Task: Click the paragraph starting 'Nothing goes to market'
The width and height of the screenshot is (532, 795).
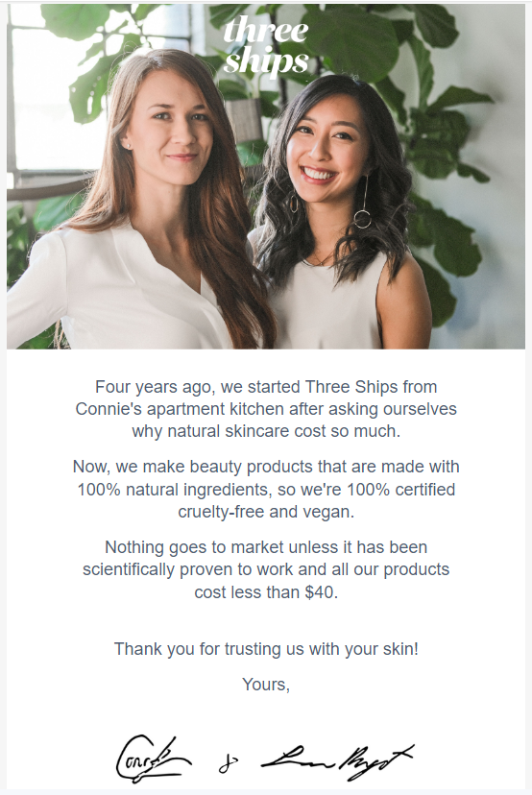Action: 266,569
